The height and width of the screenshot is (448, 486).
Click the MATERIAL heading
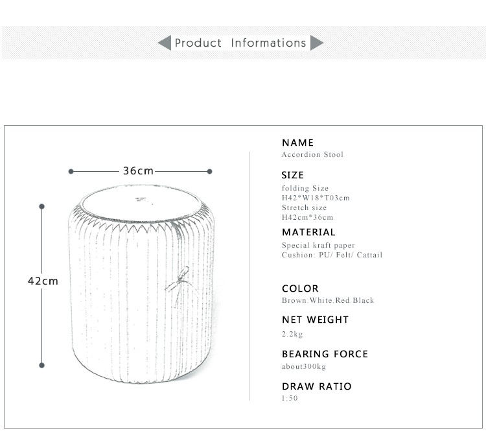pos(308,232)
